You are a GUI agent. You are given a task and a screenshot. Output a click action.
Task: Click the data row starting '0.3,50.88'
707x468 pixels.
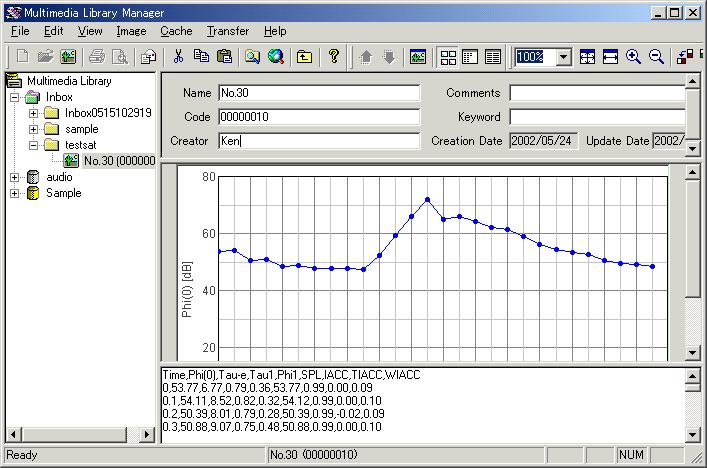pos(272,427)
